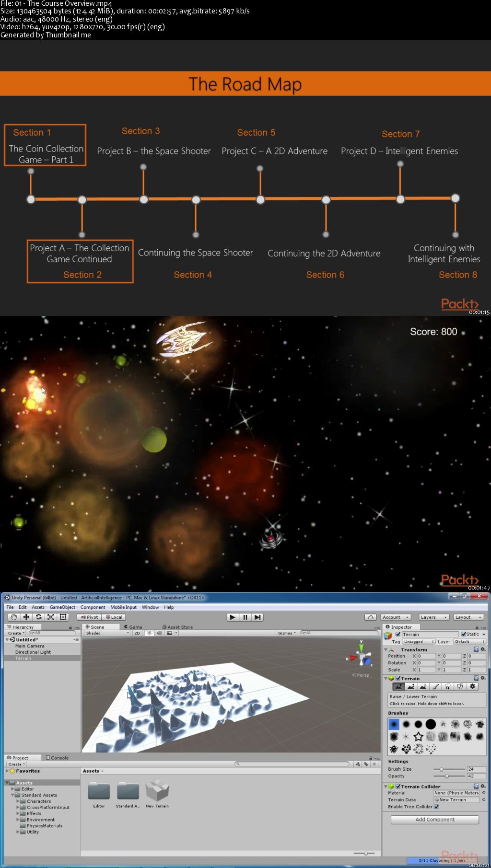
Task: Open Project panel Create button
Action: point(16,764)
